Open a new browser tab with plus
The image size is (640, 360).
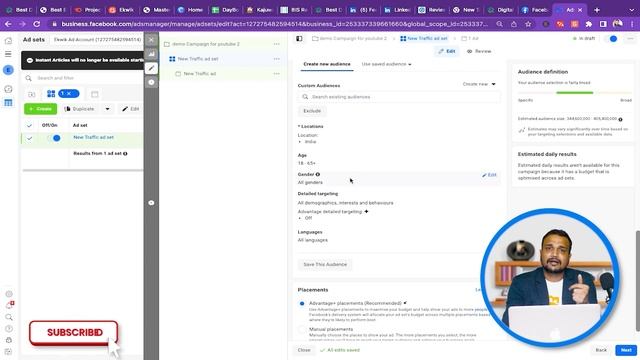597,10
